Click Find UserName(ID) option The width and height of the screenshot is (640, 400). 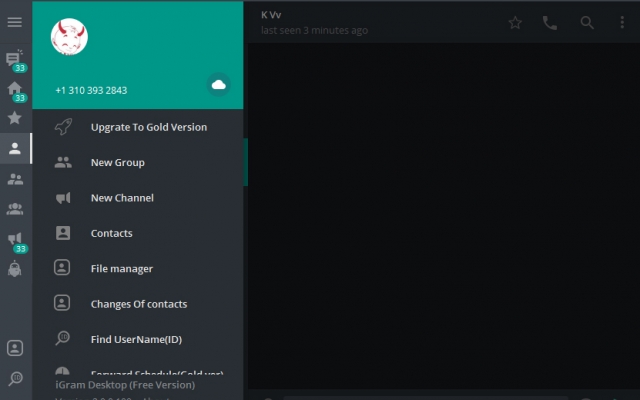[x=138, y=339]
